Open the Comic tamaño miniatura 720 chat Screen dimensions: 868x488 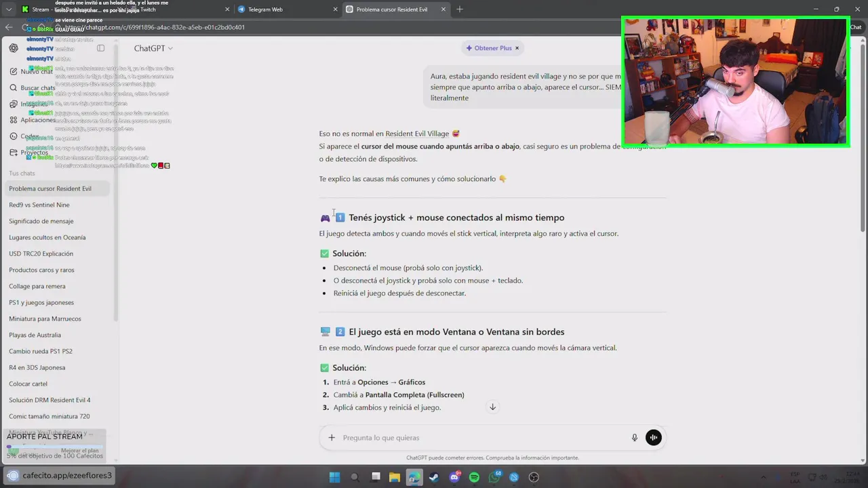tap(50, 416)
